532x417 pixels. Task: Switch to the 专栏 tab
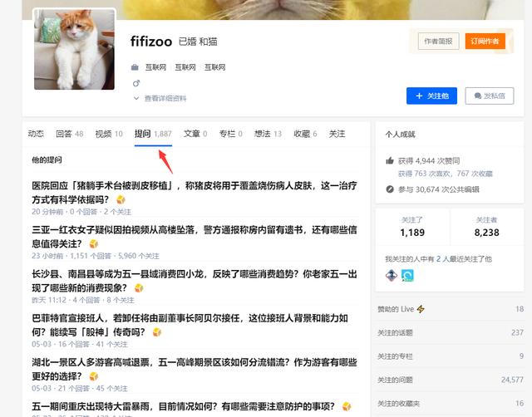pos(231,134)
